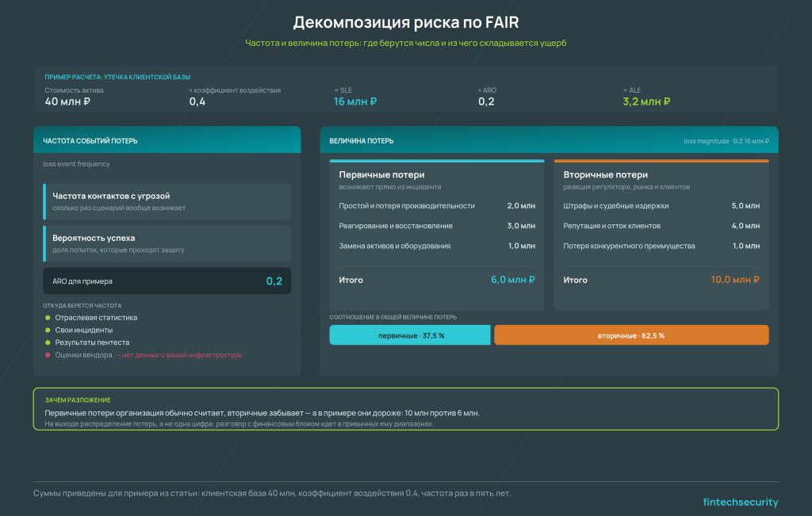Select the asset value "40 млн ₽"
Image resolution: width=812 pixels, height=516 pixels.
[x=67, y=101]
